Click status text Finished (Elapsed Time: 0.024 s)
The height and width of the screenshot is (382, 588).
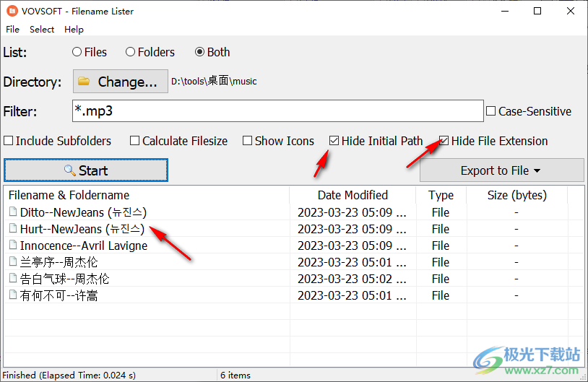(x=69, y=375)
